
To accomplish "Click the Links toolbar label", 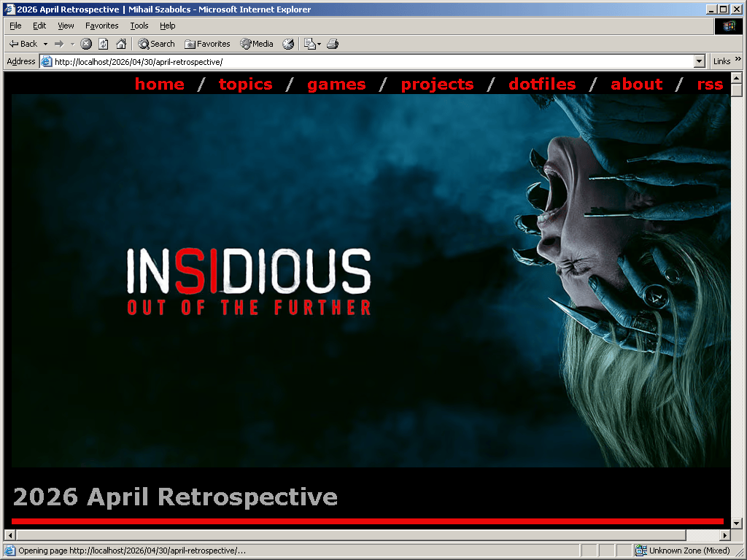I will pos(721,61).
